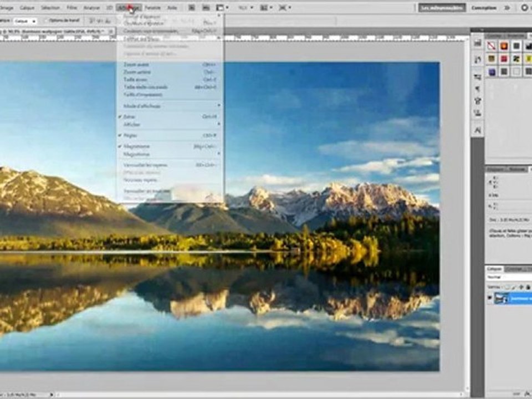Toggle lock all padlock icon in Calques
Viewport: 532px width, 399px height.
tap(528, 287)
